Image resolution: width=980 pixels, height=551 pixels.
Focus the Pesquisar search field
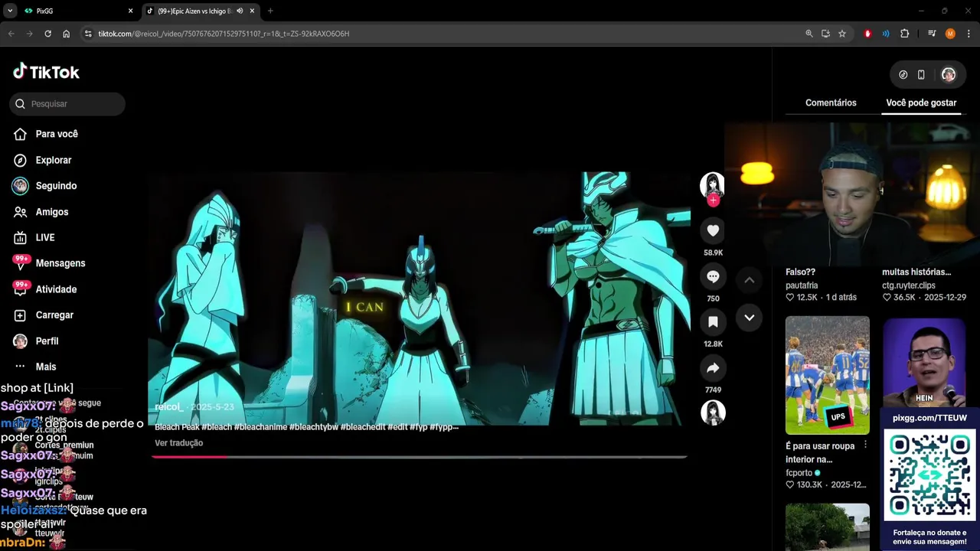pyautogui.click(x=67, y=103)
